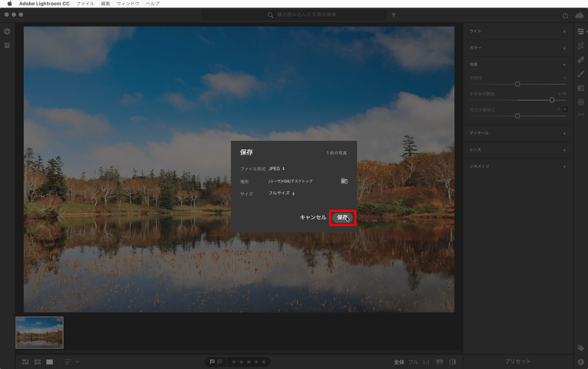Click the 周辺光量補正 slider handle
The width and height of the screenshot is (588, 369).
coord(518,116)
